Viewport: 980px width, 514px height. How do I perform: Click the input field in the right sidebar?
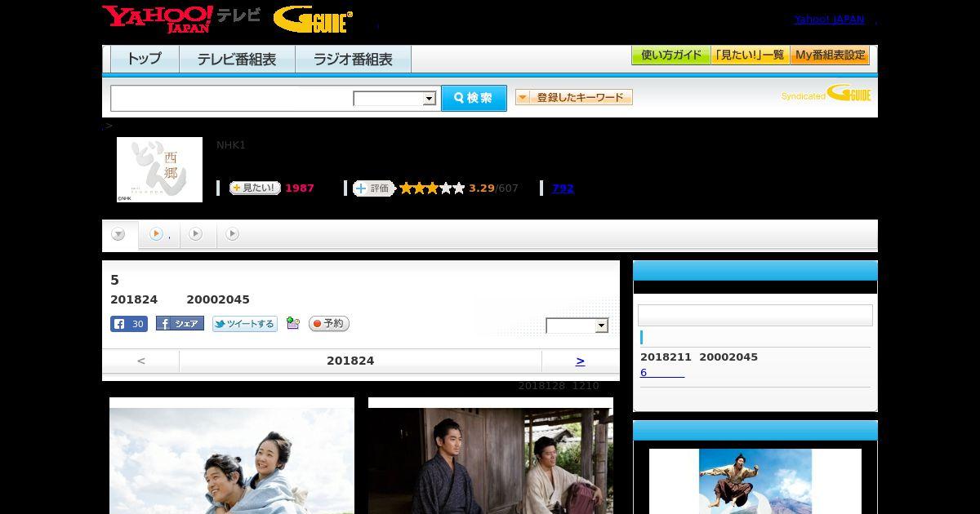point(755,315)
